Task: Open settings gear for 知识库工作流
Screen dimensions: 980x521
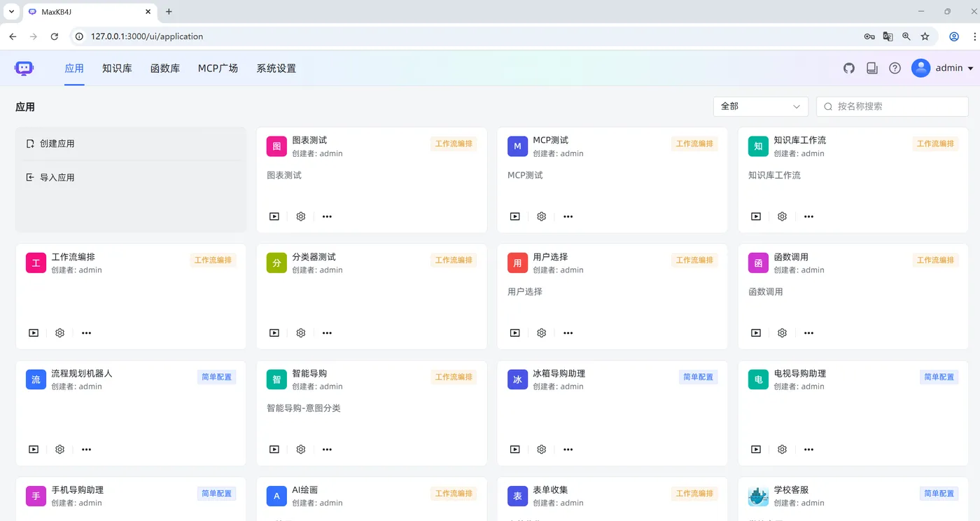Action: click(x=783, y=216)
